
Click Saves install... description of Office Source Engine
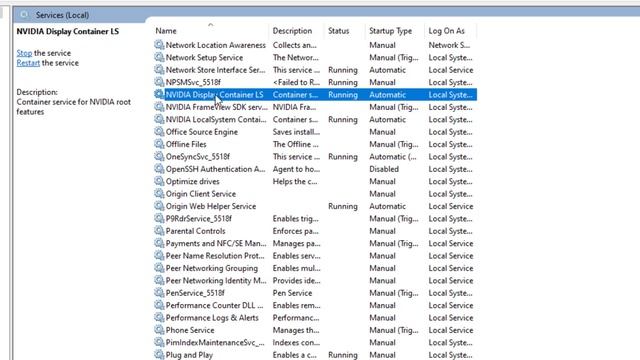(296, 132)
